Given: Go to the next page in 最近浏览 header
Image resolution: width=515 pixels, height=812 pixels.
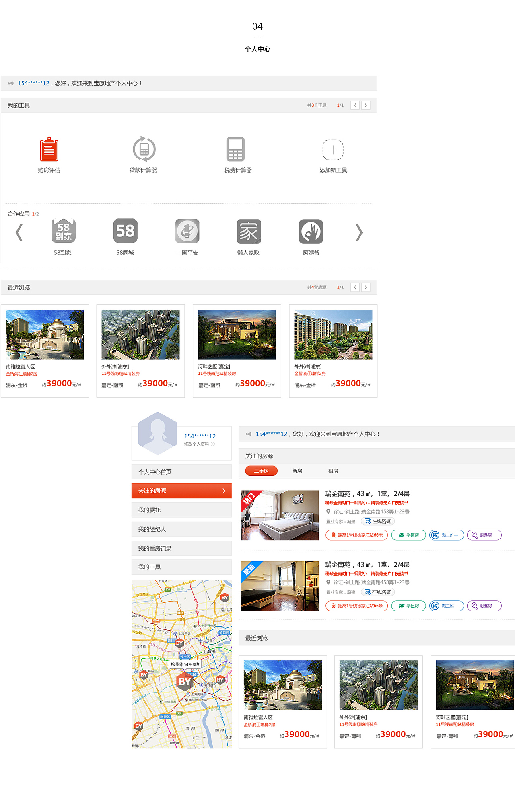Looking at the screenshot, I should 365,287.
